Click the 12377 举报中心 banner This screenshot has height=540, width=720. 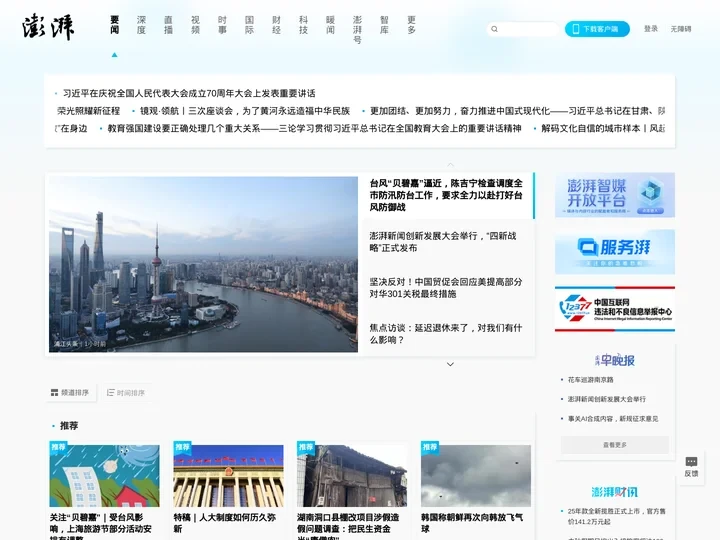point(615,309)
